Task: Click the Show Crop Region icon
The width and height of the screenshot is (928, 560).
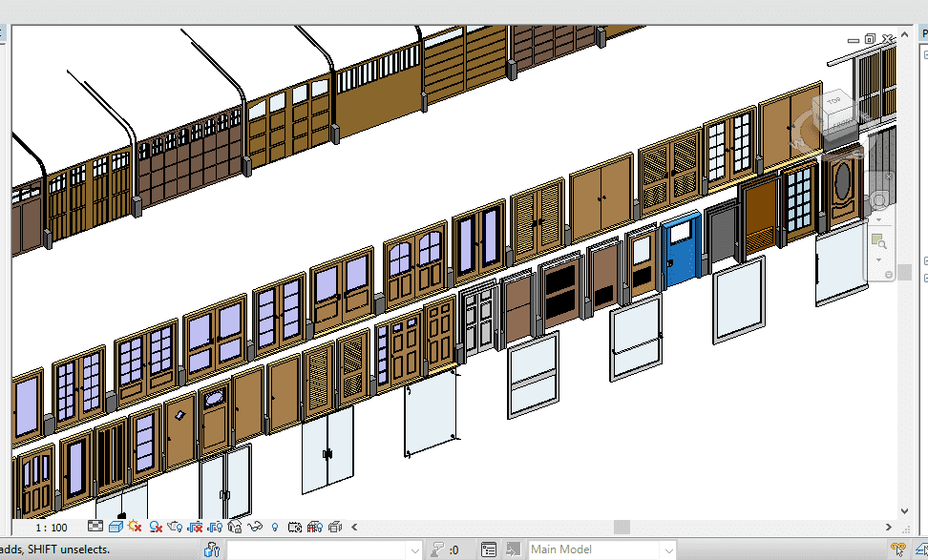Action: pos(215,527)
